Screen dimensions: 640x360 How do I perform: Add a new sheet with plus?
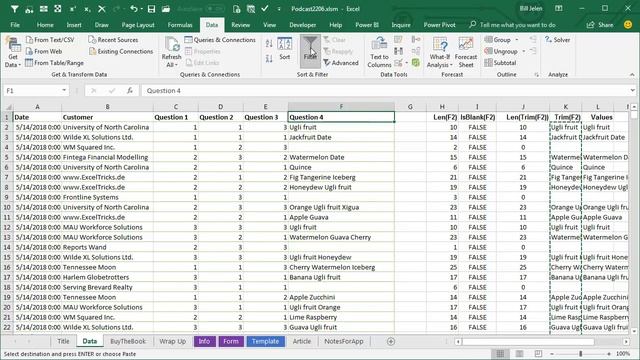(x=391, y=341)
